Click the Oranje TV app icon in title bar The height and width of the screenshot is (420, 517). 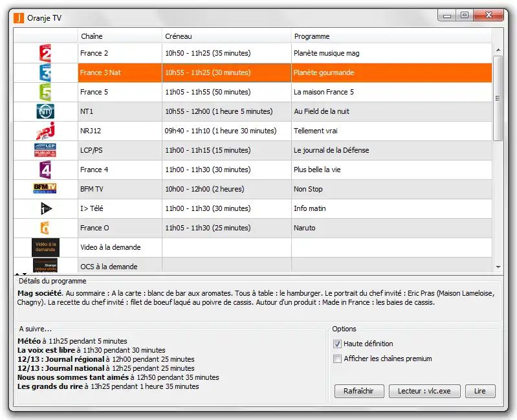tap(19, 18)
